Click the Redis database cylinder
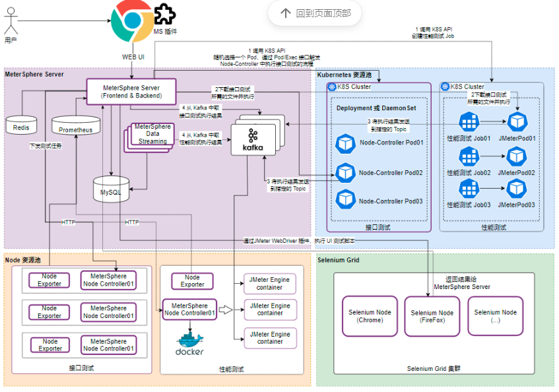This screenshot has height=392, width=559. pos(21,125)
